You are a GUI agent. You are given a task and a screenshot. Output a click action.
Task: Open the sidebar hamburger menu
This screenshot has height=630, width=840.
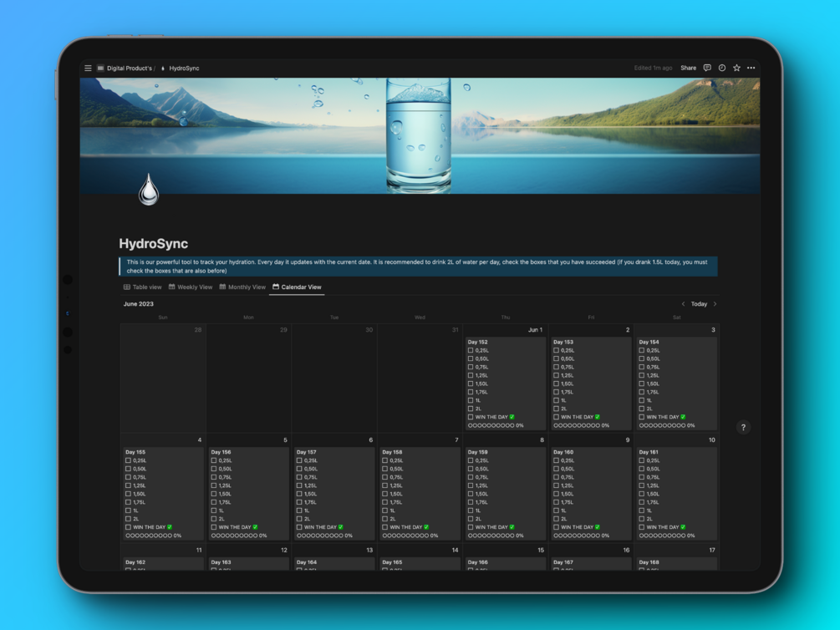tap(88, 68)
